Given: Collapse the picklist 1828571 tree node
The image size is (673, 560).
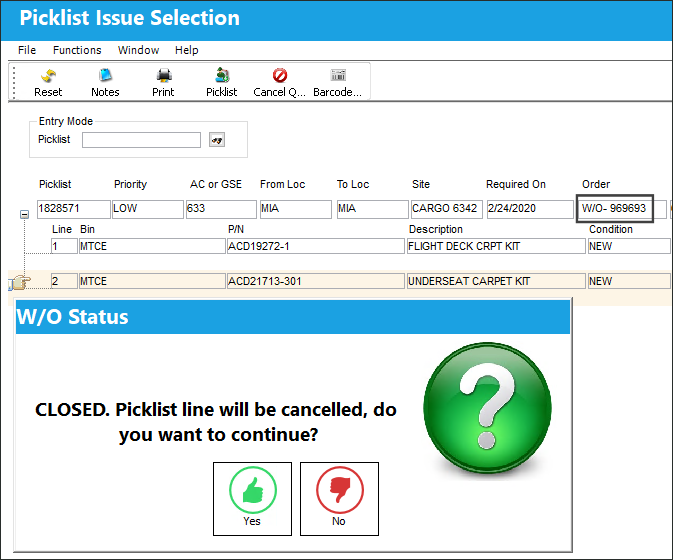Looking at the screenshot, I should [24, 214].
